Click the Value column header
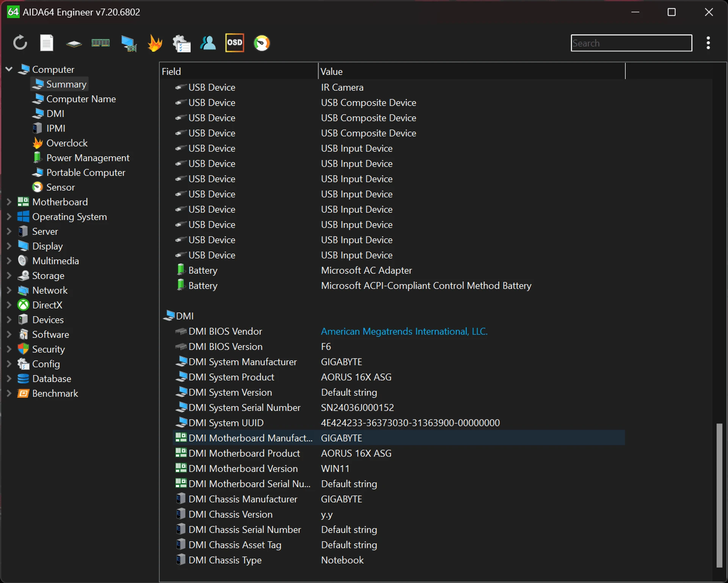Viewport: 728px width, 583px height. tap(471, 71)
